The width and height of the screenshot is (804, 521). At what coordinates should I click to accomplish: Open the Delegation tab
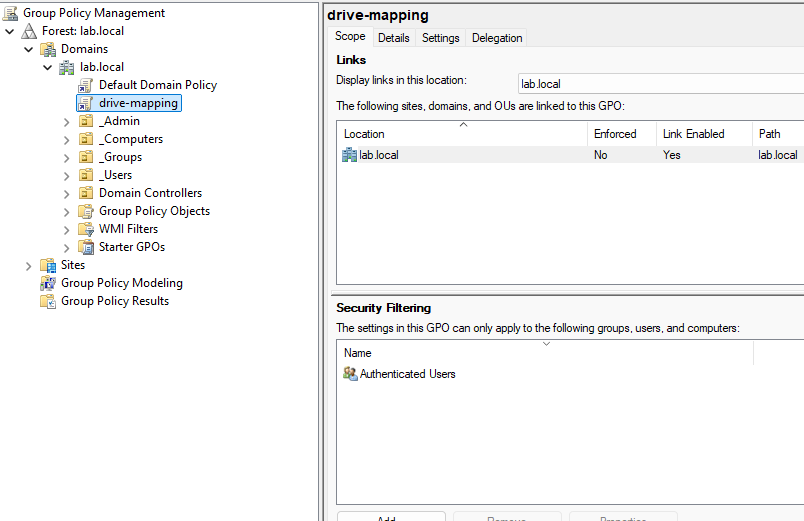pos(497,38)
